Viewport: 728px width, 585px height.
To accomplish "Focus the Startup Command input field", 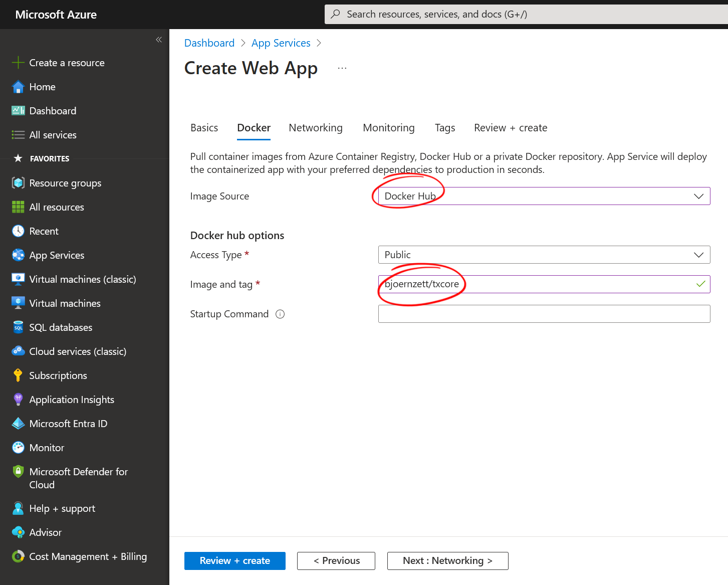I will (544, 314).
